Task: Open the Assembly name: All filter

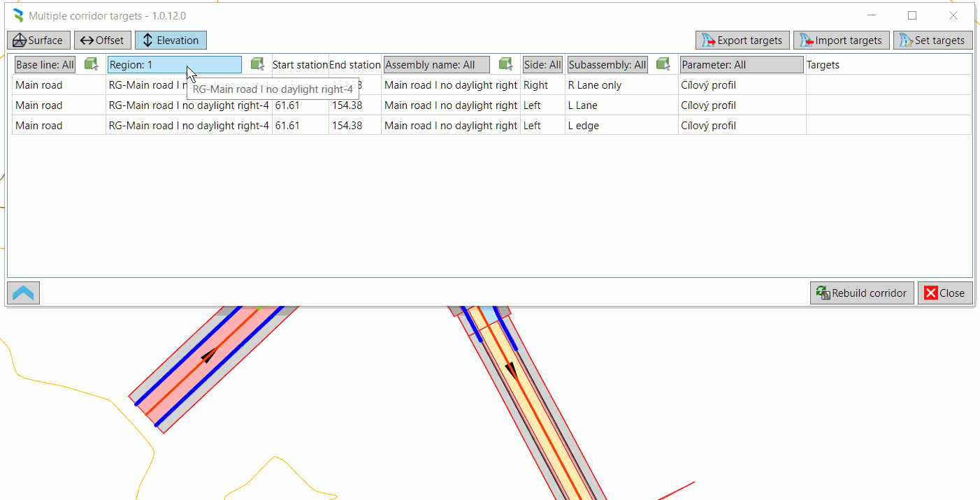Action: pyautogui.click(x=437, y=65)
